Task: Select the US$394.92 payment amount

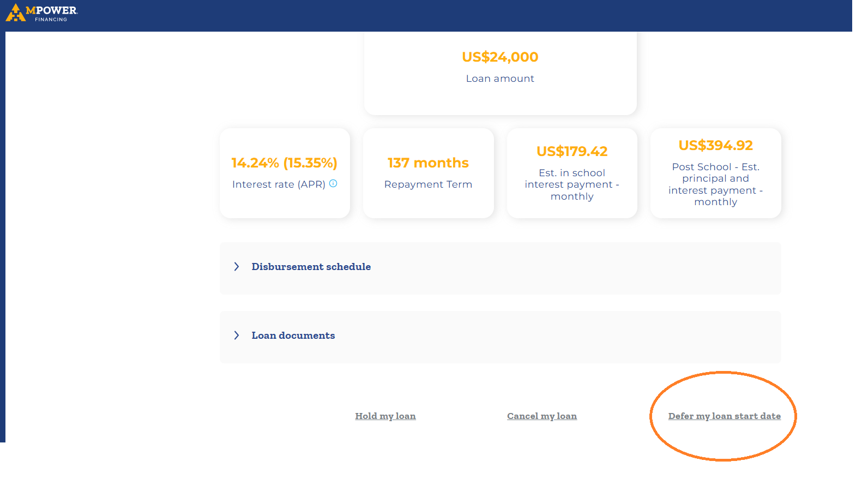Action: [x=715, y=145]
